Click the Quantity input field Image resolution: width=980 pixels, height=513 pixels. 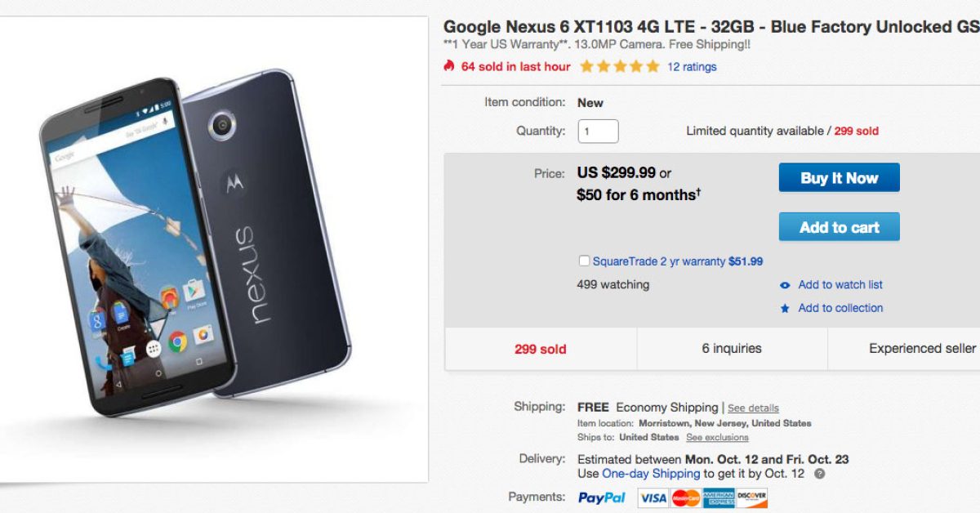(598, 132)
